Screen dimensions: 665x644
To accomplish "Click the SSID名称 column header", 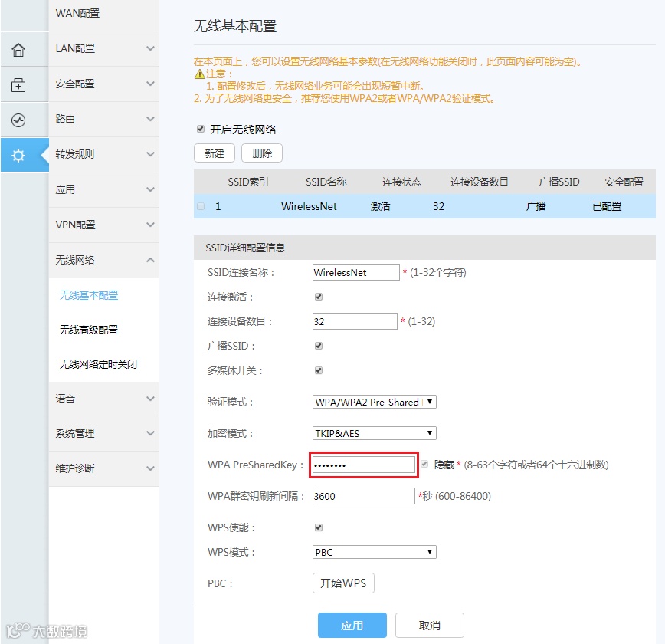I will tap(326, 182).
